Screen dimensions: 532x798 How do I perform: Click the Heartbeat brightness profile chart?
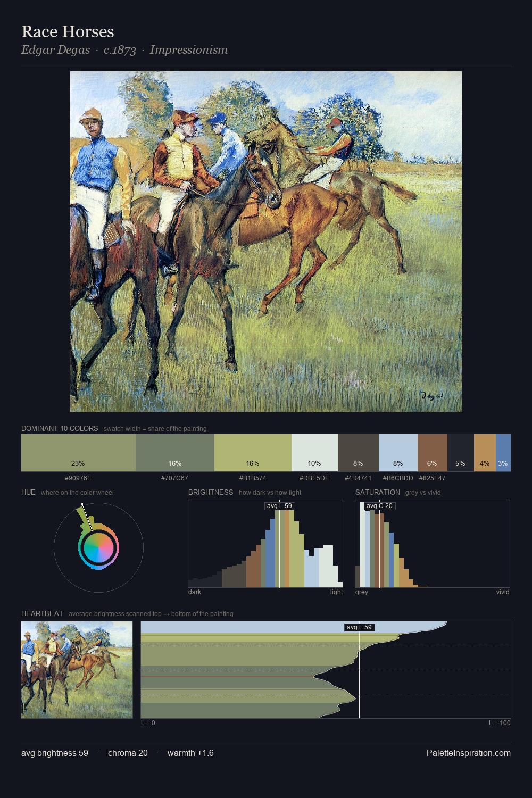click(326, 670)
